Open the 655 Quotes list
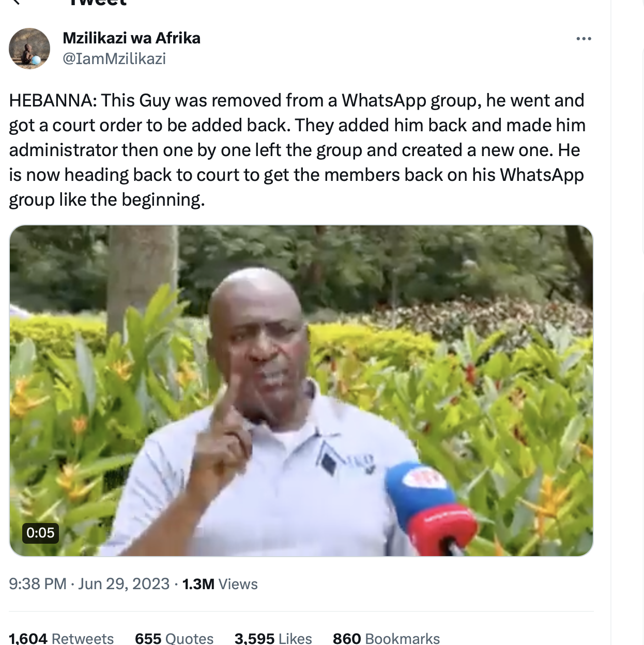This screenshot has height=645, width=644. pyautogui.click(x=174, y=638)
